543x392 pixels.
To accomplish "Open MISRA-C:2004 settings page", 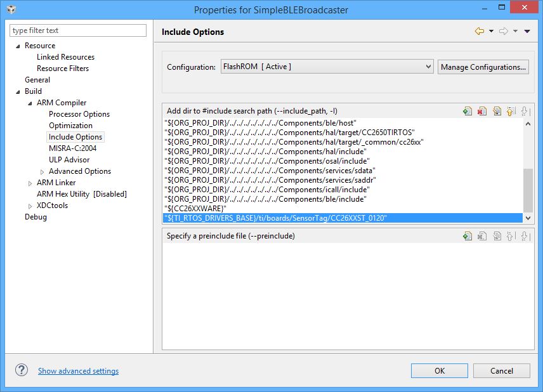I will (x=72, y=148).
